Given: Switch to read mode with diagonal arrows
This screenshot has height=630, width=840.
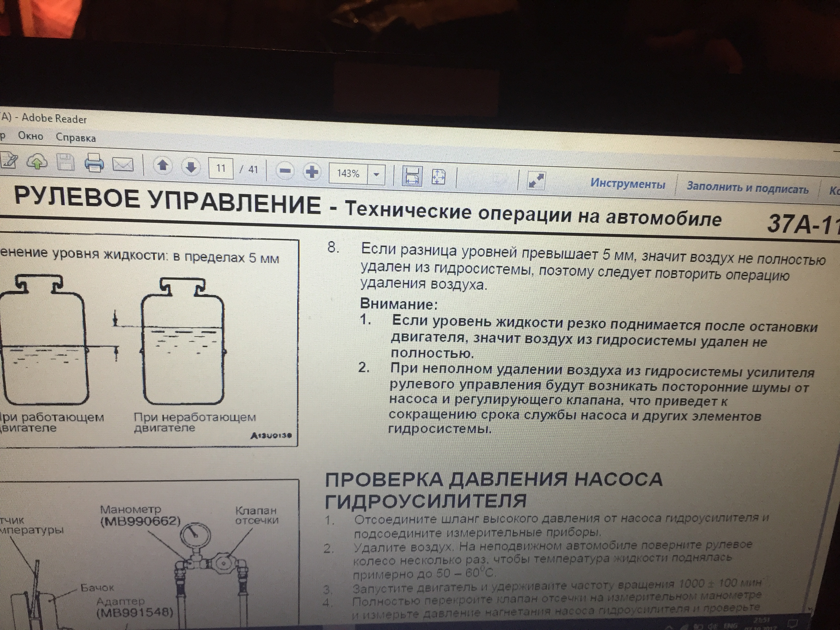Looking at the screenshot, I should 536,181.
